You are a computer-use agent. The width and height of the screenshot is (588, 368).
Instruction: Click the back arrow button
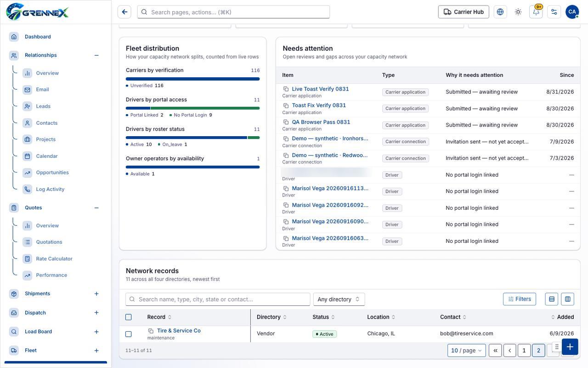click(124, 12)
